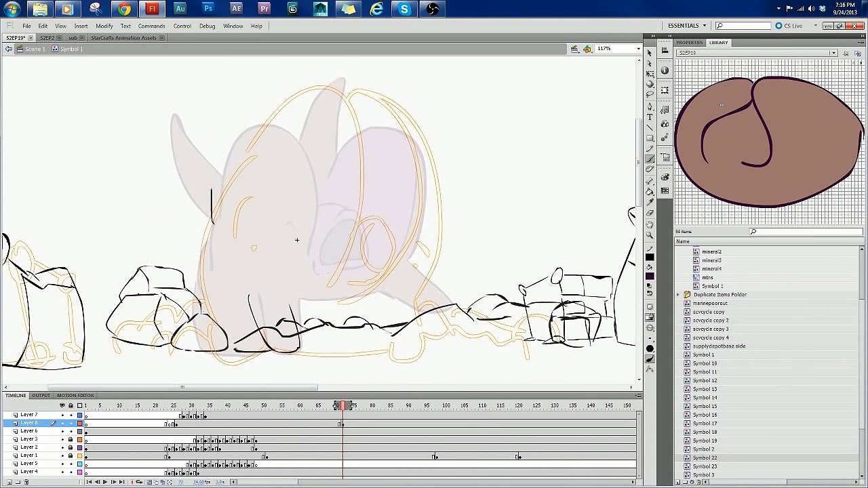
Task: Select the Brush tool
Action: coord(650,159)
